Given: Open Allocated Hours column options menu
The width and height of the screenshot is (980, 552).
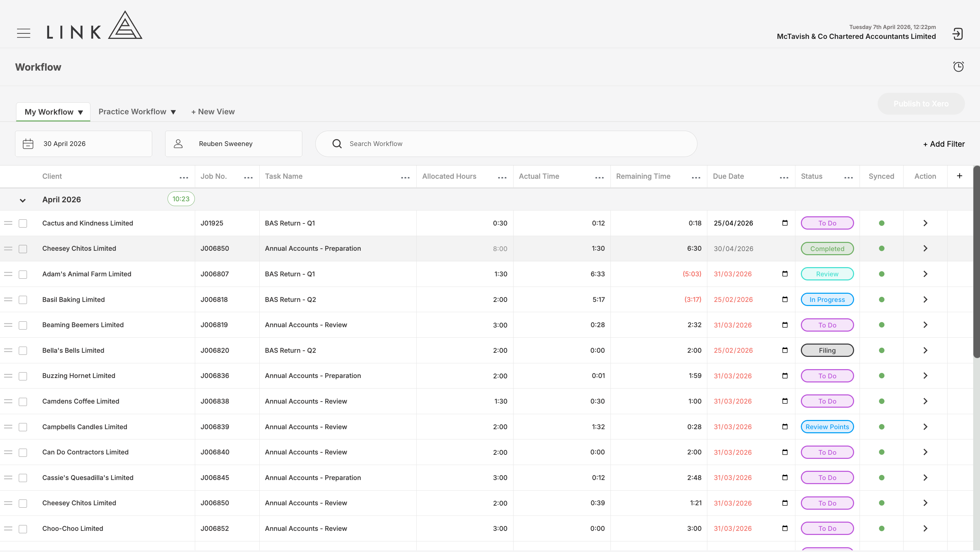Looking at the screenshot, I should tap(502, 178).
